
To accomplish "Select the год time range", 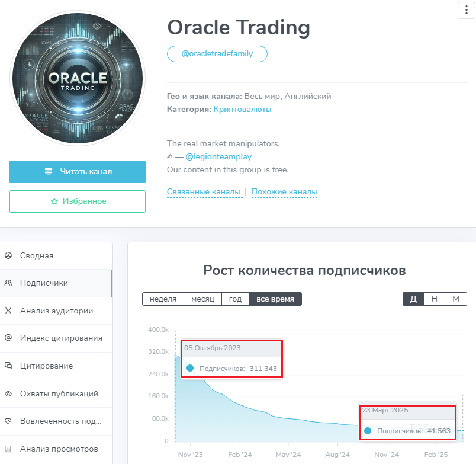I will [x=235, y=299].
